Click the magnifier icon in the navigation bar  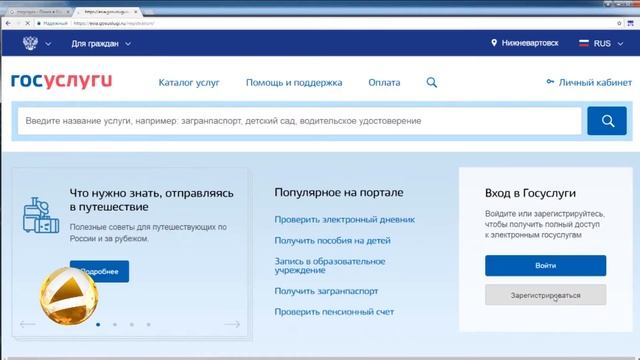(431, 82)
